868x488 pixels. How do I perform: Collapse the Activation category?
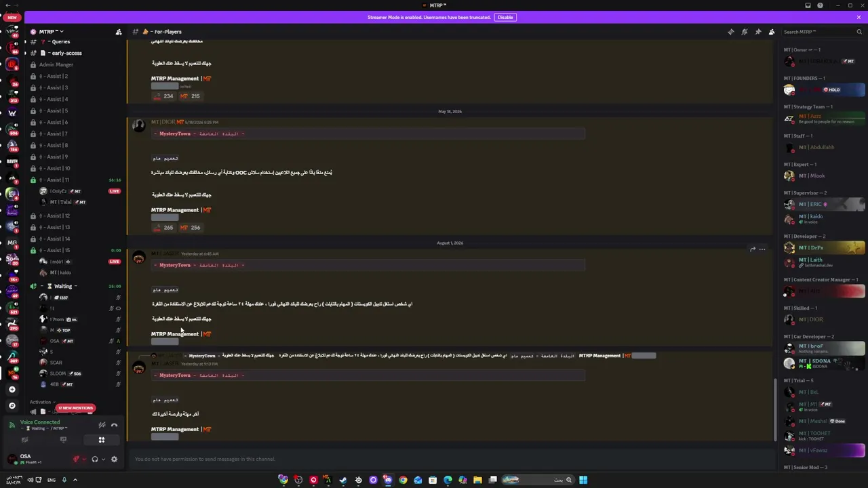(41, 402)
